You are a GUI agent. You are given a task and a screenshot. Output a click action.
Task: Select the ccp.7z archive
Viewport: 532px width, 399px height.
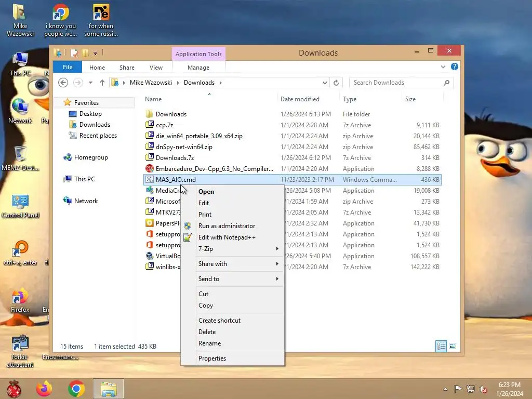click(292, 125)
